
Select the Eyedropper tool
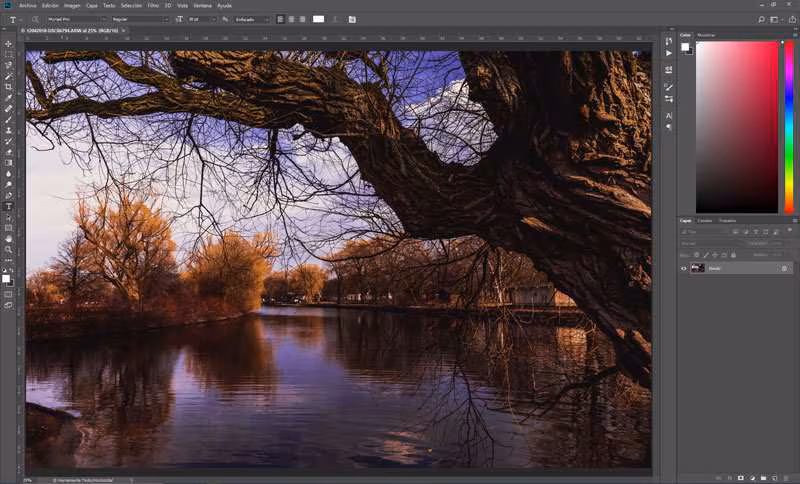click(8, 97)
